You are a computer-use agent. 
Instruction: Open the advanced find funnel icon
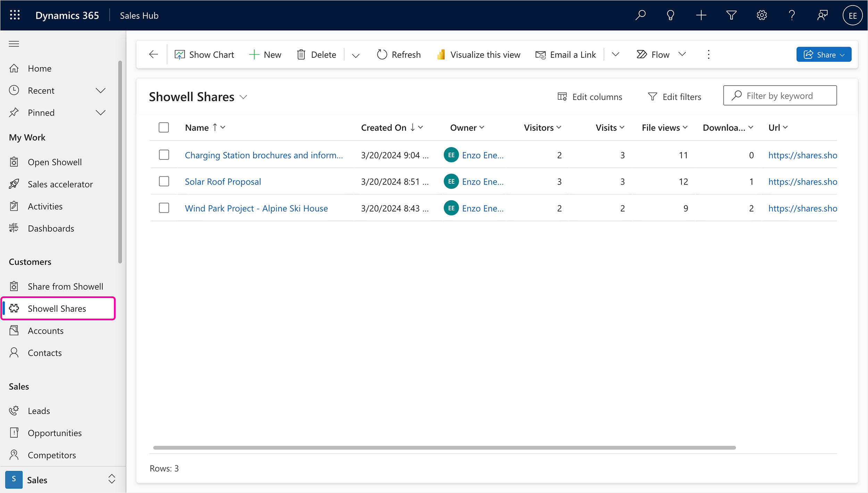(731, 15)
